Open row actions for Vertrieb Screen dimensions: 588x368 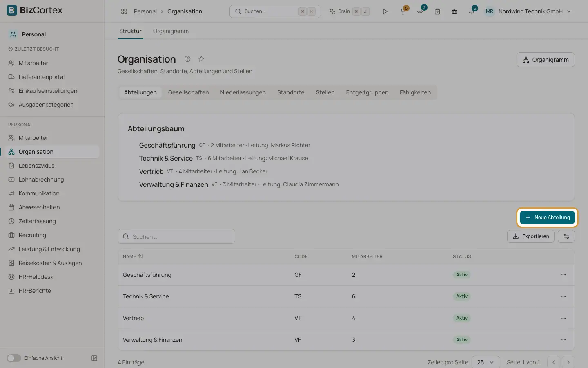(563, 318)
